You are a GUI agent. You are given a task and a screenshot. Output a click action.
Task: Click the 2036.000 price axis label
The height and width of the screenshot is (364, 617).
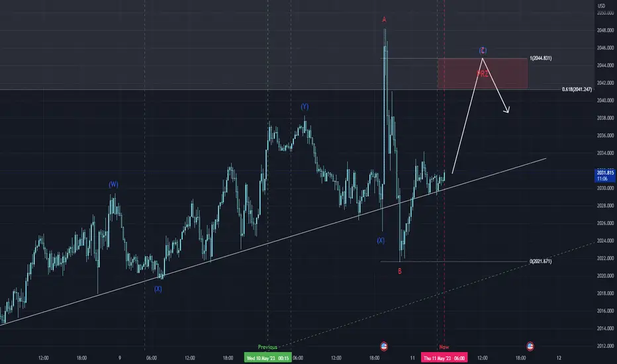pos(605,136)
